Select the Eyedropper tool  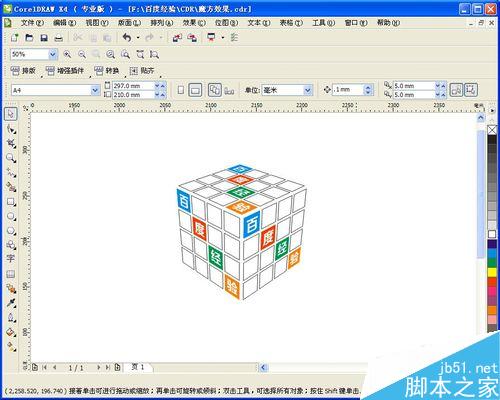[x=11, y=303]
